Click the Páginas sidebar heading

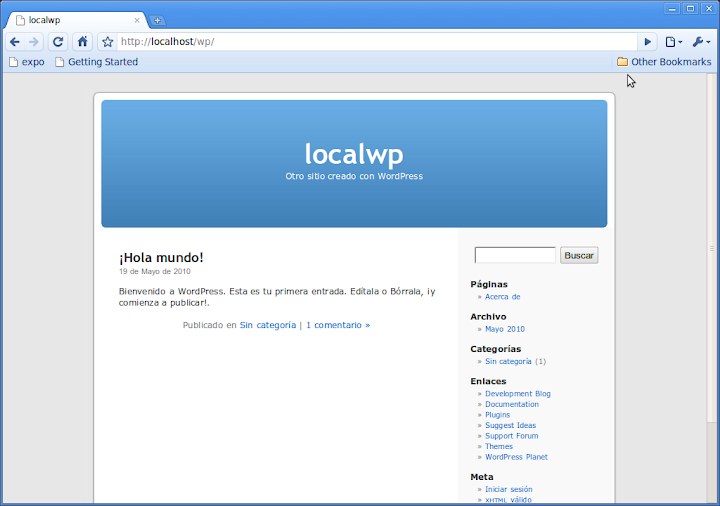[x=489, y=284]
